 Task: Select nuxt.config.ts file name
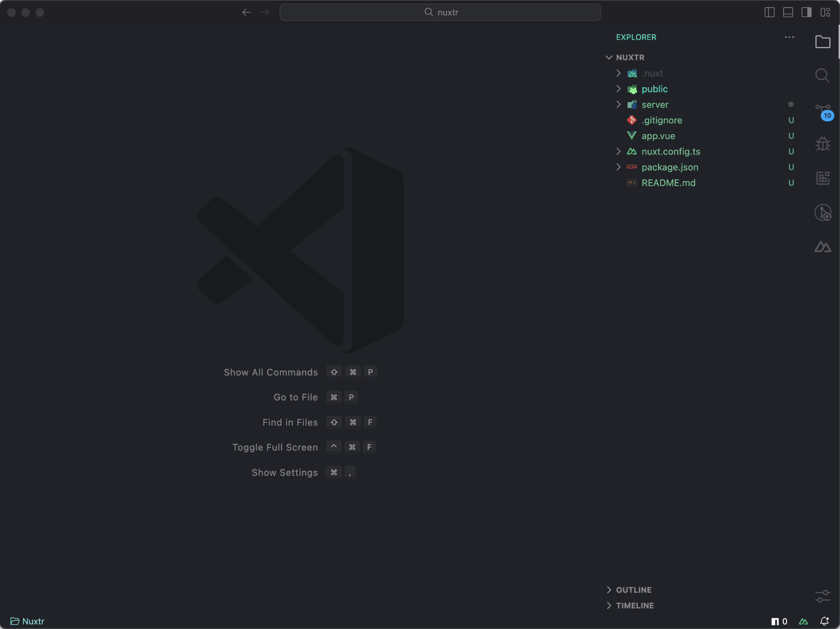coord(671,152)
